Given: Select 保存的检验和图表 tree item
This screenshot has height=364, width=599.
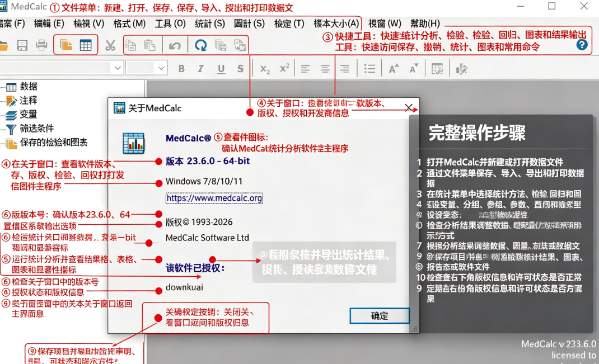Looking at the screenshot, I should pos(54,143).
